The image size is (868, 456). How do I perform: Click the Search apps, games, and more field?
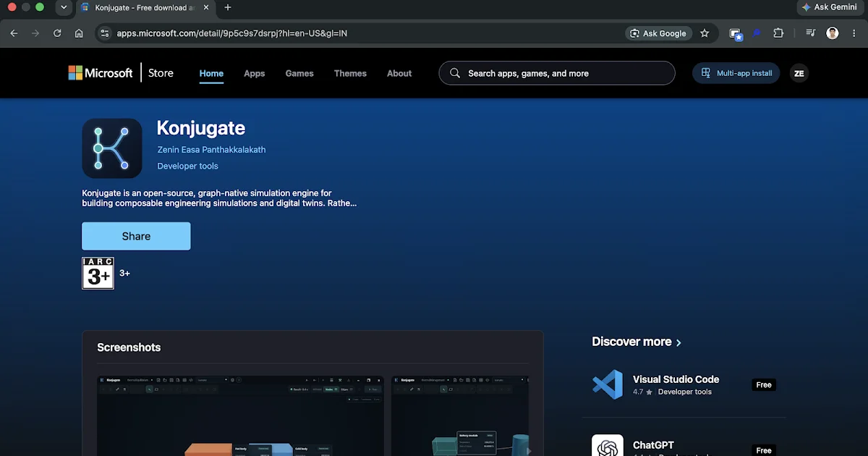557,73
